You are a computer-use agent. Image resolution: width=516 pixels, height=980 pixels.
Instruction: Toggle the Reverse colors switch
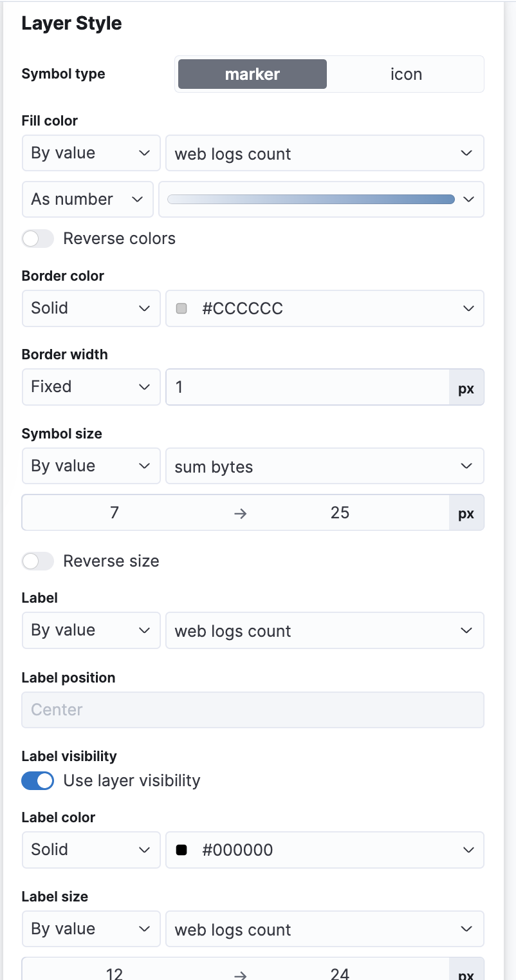[38, 239]
